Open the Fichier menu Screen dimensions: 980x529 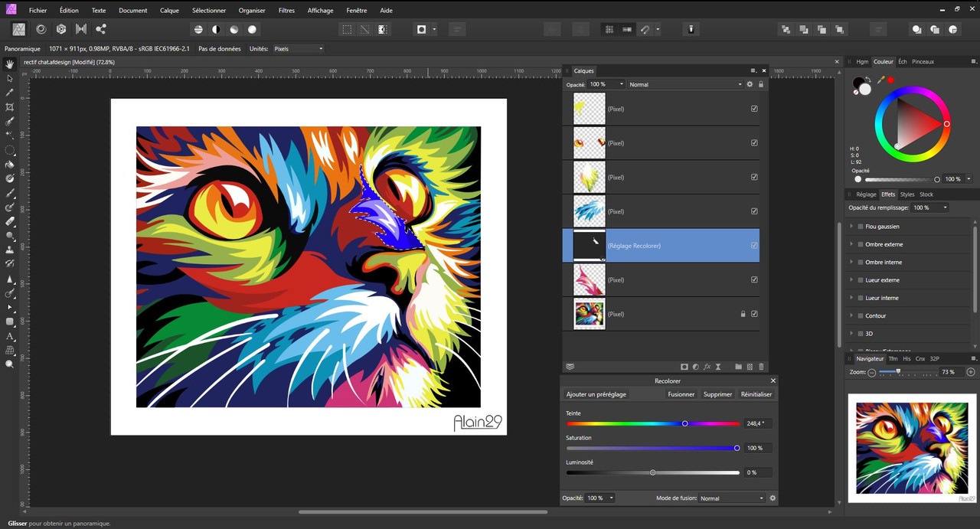38,11
